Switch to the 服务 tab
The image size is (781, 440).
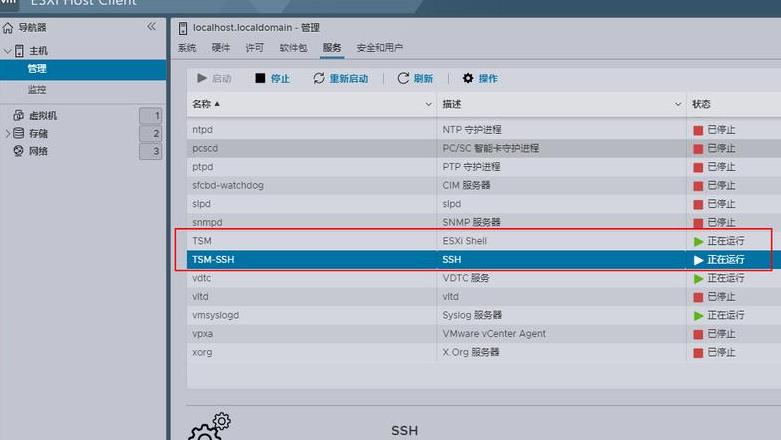click(x=332, y=48)
